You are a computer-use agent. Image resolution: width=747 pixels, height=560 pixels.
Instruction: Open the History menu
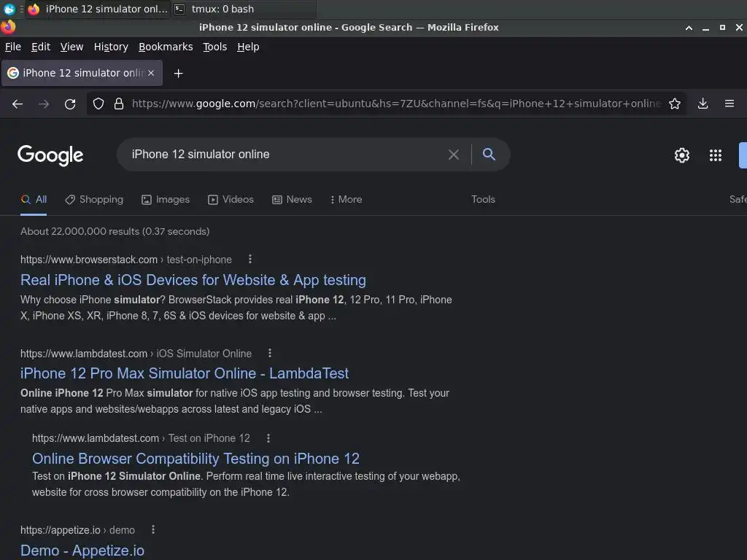point(111,47)
